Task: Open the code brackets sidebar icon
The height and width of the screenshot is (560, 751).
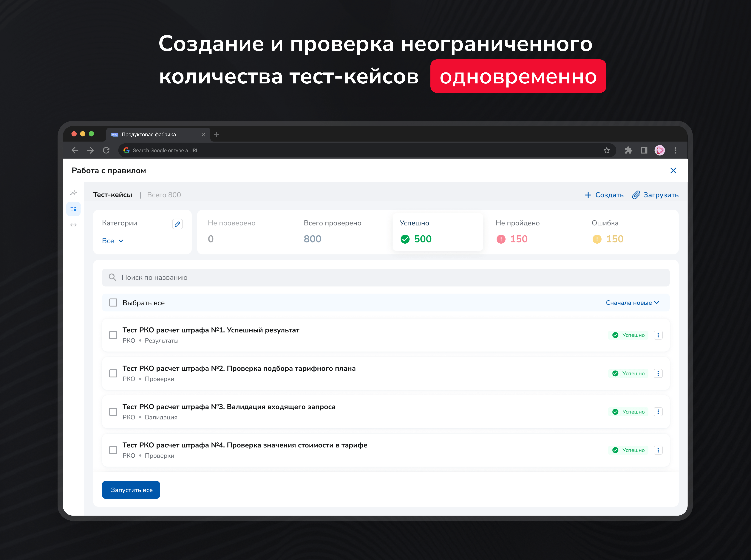Action: pos(73,225)
